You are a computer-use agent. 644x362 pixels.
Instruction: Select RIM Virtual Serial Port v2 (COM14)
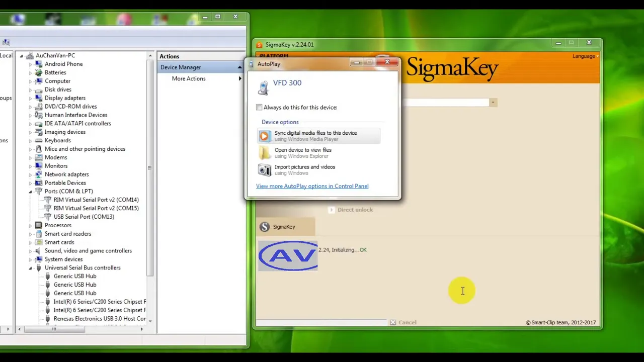(x=96, y=200)
